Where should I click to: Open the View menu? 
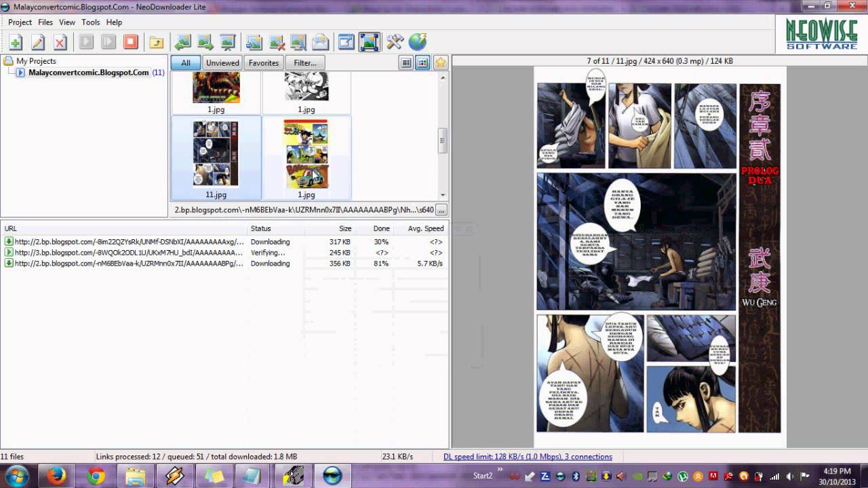tap(67, 22)
